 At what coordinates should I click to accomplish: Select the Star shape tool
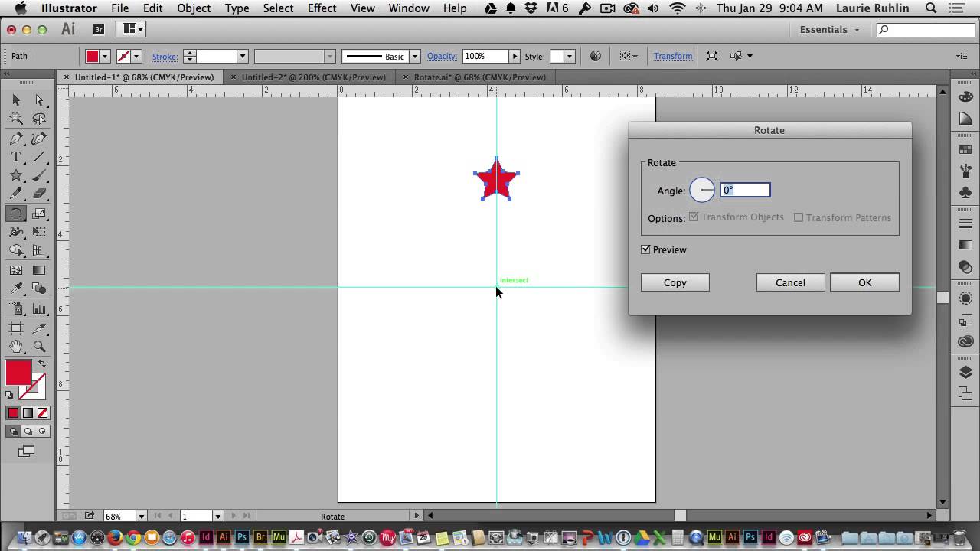(x=15, y=176)
